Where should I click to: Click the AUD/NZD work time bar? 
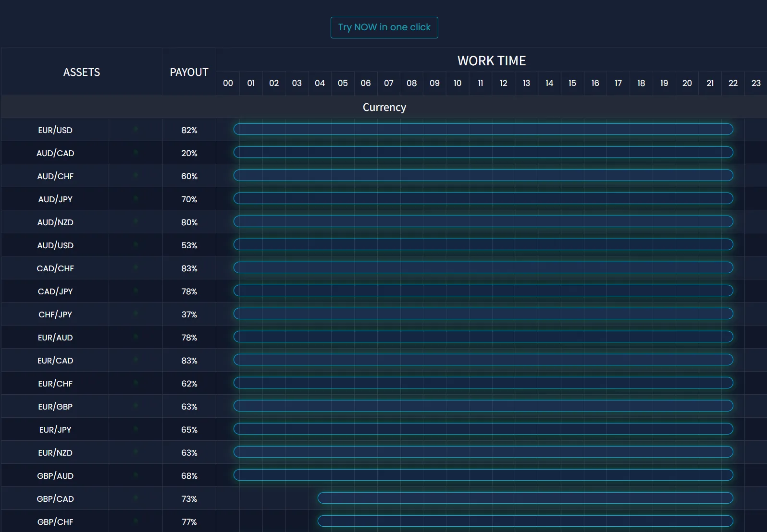[x=483, y=221]
